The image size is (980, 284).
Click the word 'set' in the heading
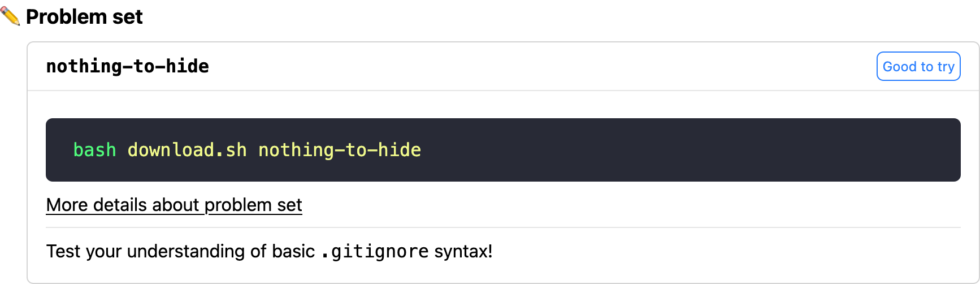click(x=128, y=17)
